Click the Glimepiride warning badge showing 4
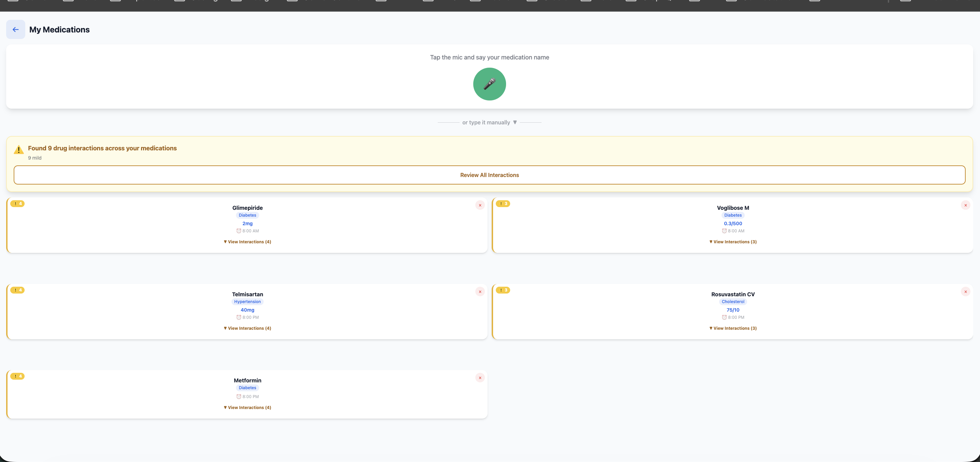 (17, 204)
